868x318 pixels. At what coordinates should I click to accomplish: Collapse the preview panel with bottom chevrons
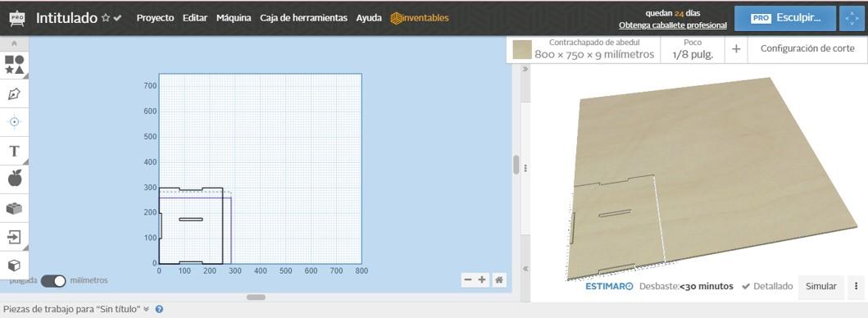click(525, 269)
